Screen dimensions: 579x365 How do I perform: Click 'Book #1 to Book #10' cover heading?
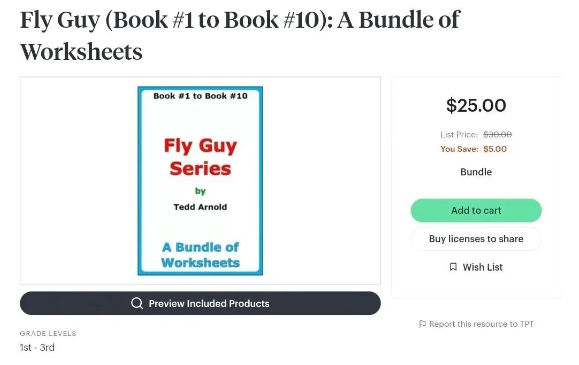(200, 96)
